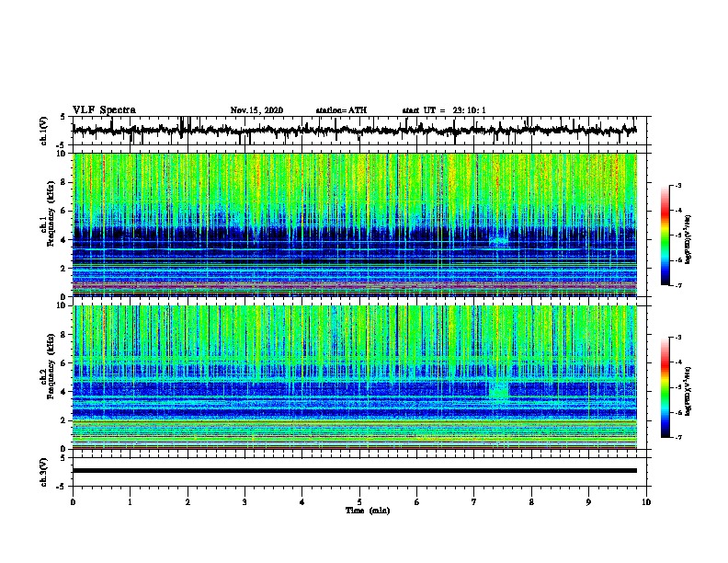Click the "8" frequency tick of ch.1 spectrogram
728x563 pixels.
click(64, 182)
